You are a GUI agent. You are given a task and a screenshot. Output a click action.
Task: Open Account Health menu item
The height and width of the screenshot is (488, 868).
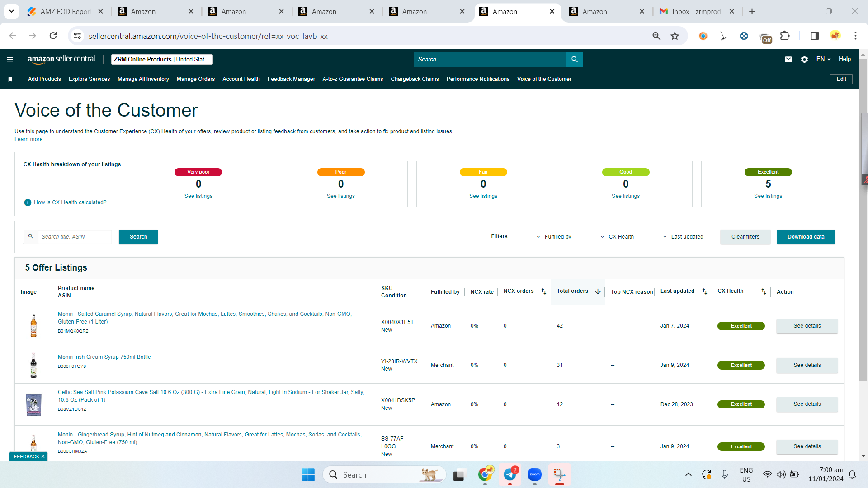[x=241, y=79]
